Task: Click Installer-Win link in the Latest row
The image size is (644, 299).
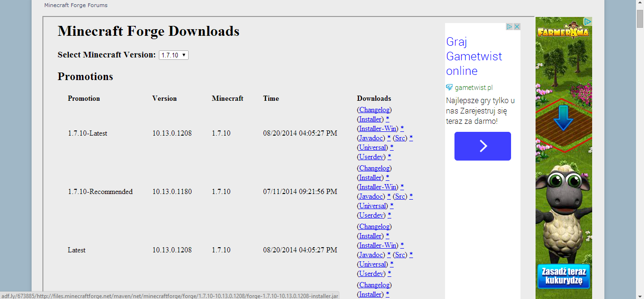Action: 378,245
